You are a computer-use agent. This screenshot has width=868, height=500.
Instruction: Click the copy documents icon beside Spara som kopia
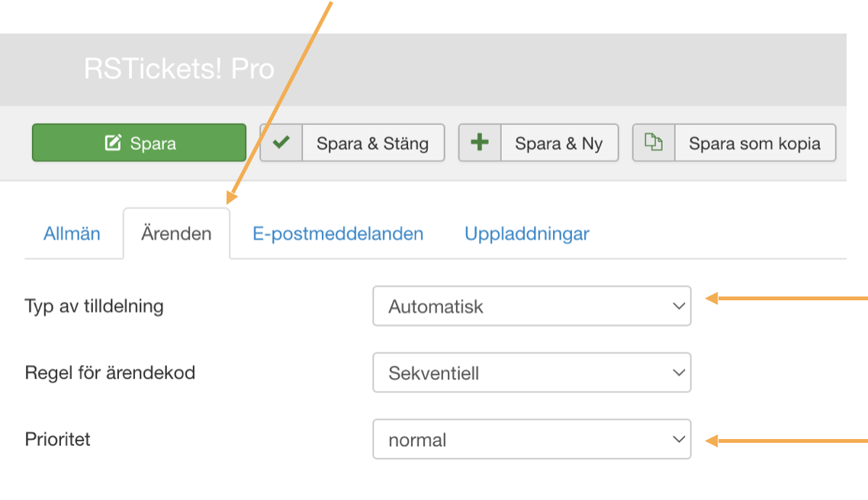coord(654,143)
